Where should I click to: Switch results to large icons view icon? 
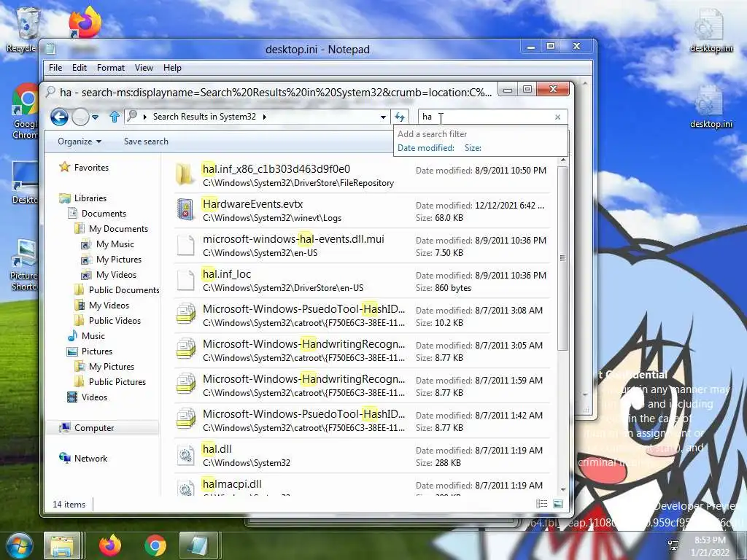click(558, 504)
